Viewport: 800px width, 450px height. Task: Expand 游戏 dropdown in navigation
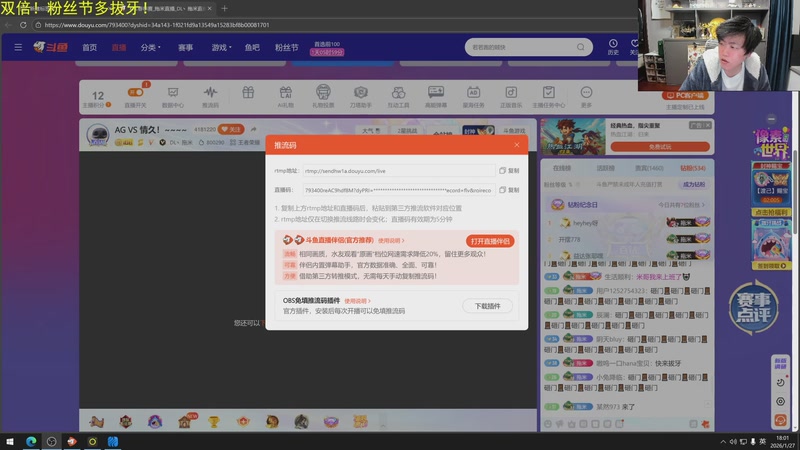tap(221, 47)
